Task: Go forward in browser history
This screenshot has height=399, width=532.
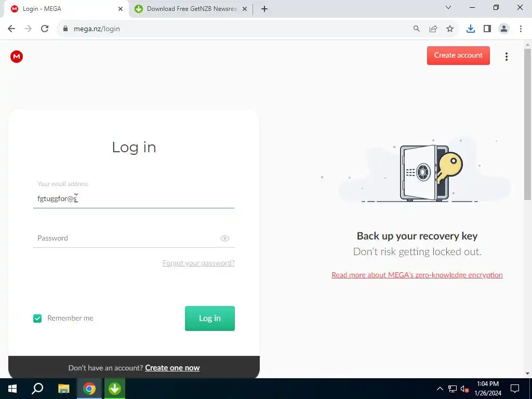Action: coord(28,29)
